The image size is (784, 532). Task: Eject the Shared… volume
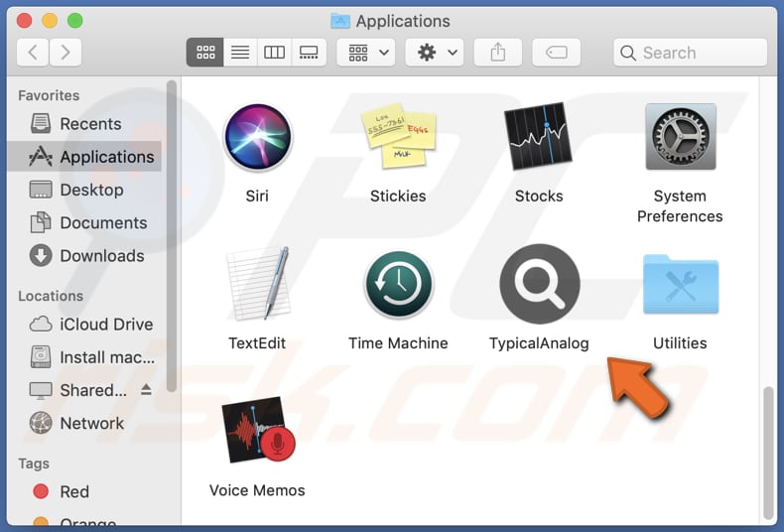pos(146,389)
